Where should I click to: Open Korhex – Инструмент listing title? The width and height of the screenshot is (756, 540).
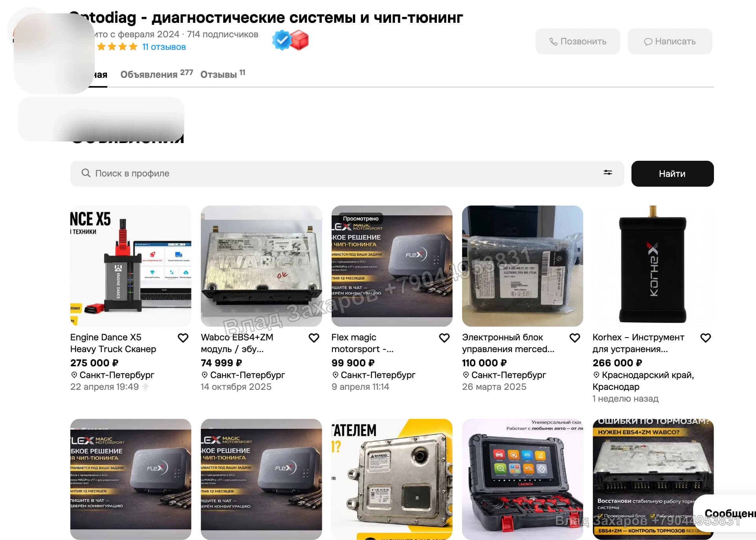click(x=639, y=343)
